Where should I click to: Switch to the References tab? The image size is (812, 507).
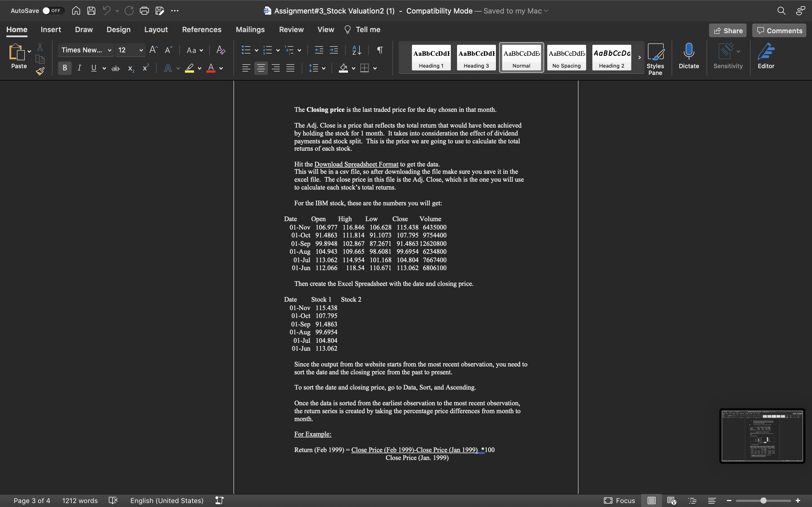point(202,30)
